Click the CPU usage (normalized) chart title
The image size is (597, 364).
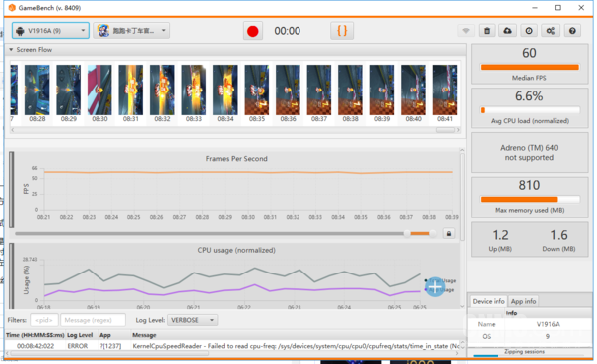237,250
